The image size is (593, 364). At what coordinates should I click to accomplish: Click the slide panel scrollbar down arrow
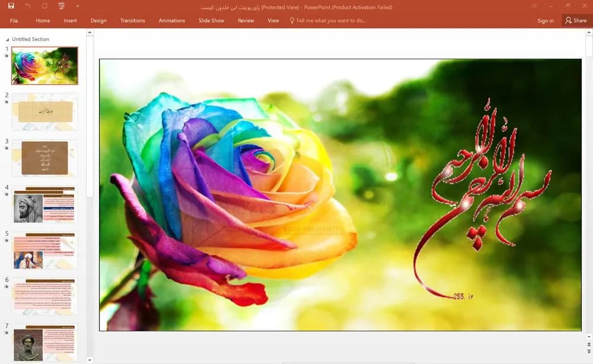tap(90, 360)
